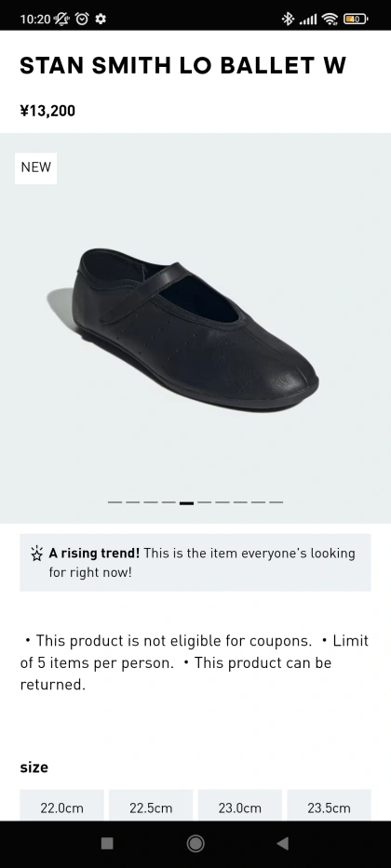The height and width of the screenshot is (868, 391).
Task: Tap the A rising trend banner
Action: (x=195, y=563)
